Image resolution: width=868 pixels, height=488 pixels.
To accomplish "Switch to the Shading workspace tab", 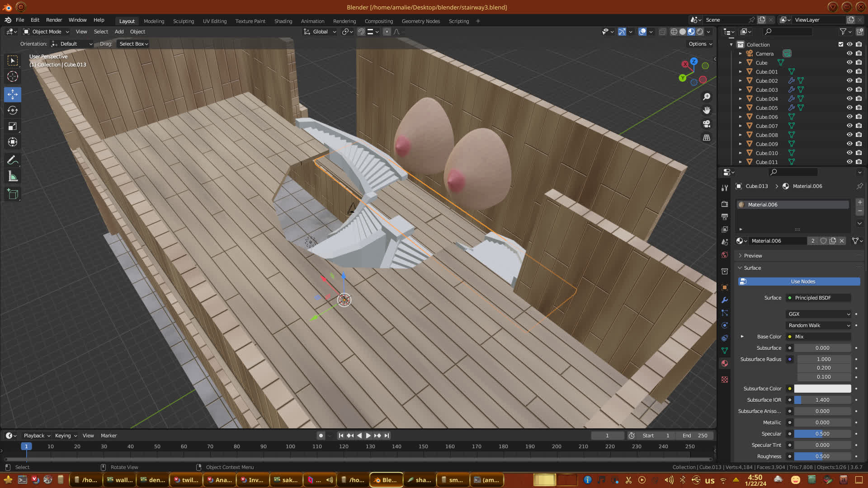I will tap(283, 21).
